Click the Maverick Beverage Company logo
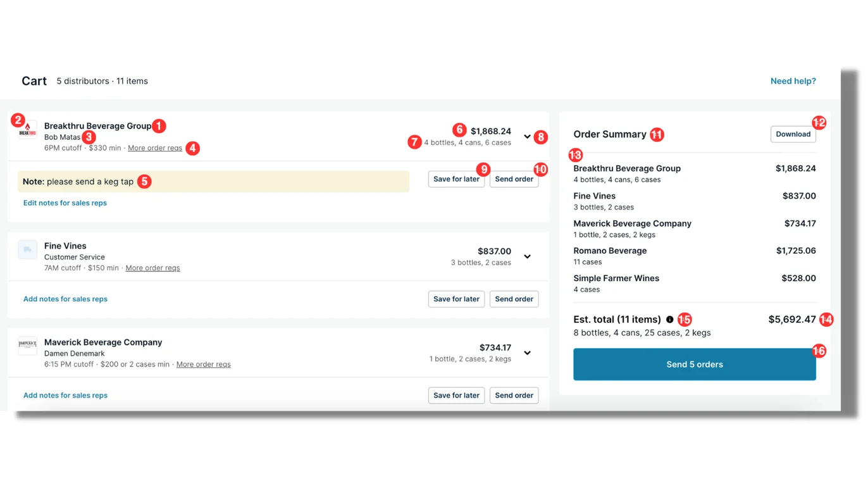 (x=27, y=347)
